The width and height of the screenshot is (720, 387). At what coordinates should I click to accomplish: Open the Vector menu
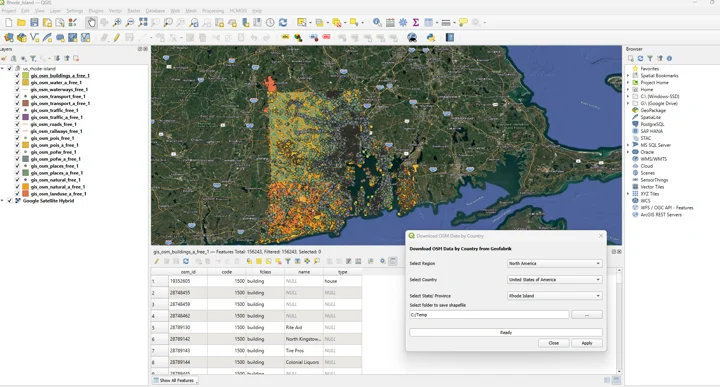pyautogui.click(x=115, y=11)
